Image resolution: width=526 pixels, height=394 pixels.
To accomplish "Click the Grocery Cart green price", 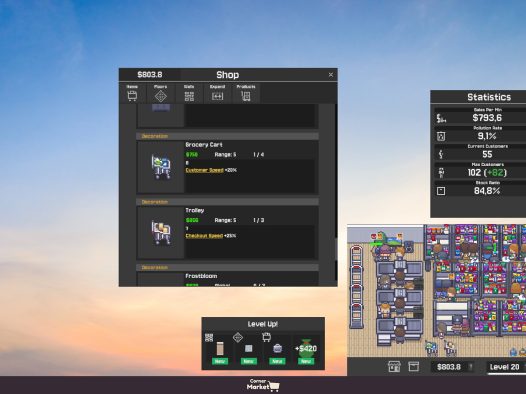I will coord(192,155).
